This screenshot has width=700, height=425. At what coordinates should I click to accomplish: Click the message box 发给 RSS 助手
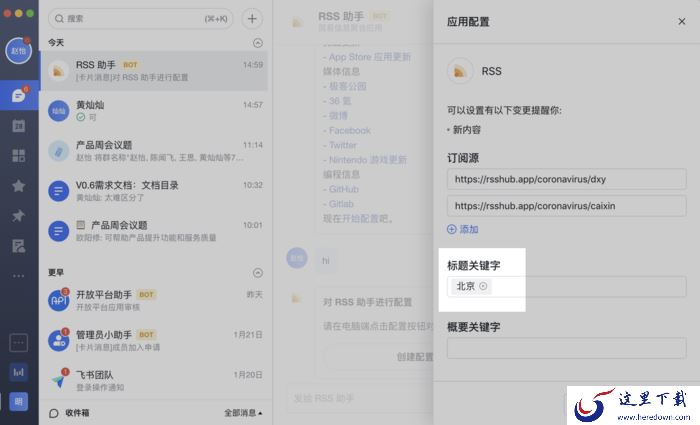[x=360, y=398]
